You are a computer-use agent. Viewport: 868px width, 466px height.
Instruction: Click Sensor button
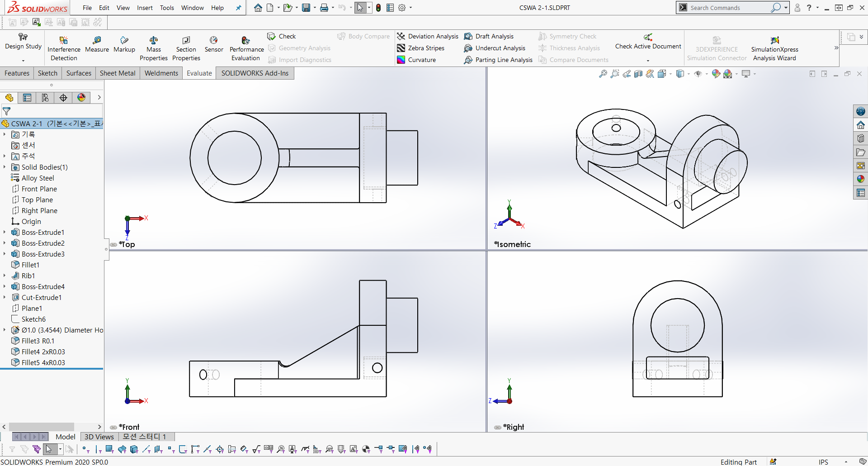point(214,44)
